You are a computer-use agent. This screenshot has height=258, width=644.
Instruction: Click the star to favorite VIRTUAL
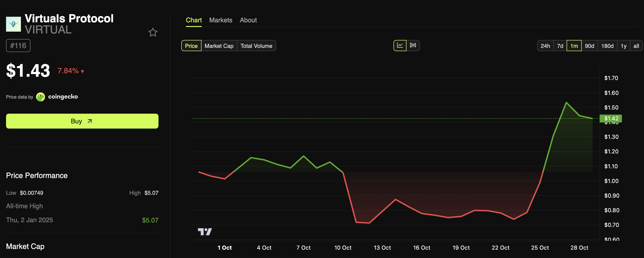point(153,32)
